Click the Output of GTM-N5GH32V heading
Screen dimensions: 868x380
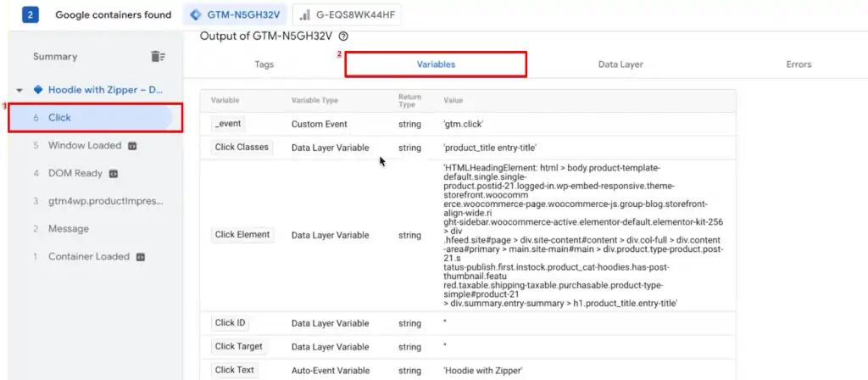tap(265, 36)
